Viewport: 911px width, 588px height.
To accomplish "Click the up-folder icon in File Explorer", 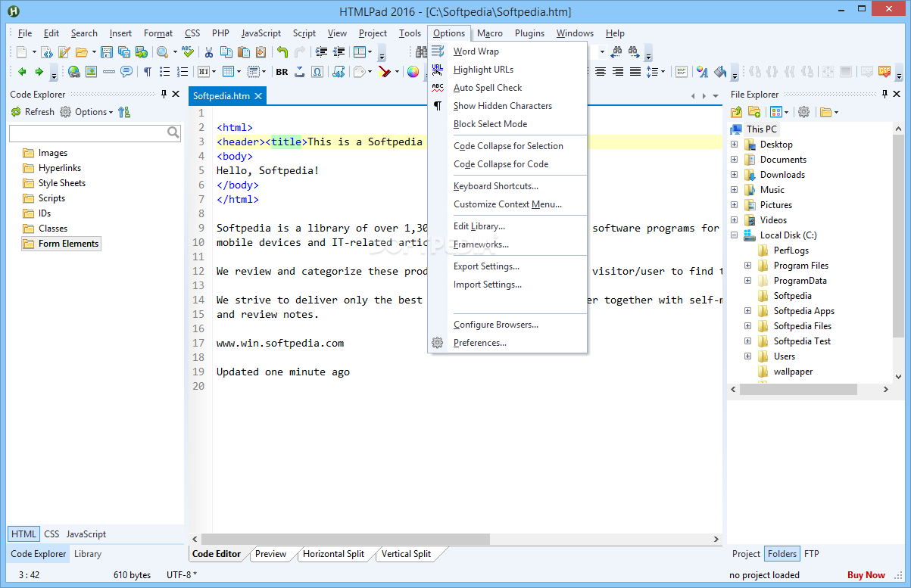I will coord(737,112).
